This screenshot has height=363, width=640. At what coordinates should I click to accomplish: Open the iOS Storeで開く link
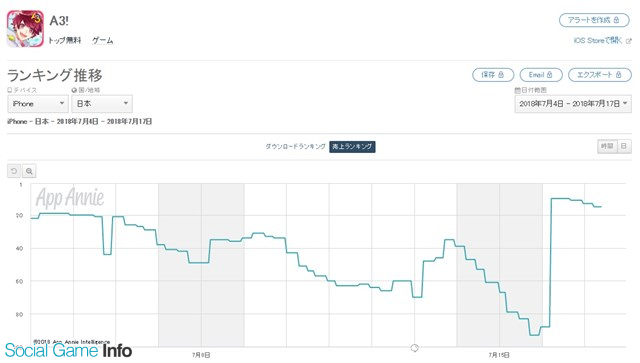[598, 40]
